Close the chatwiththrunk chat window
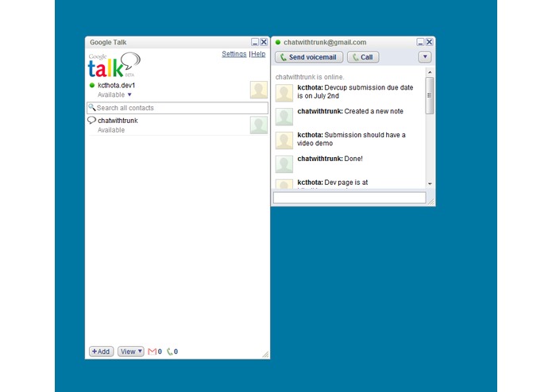 point(429,42)
